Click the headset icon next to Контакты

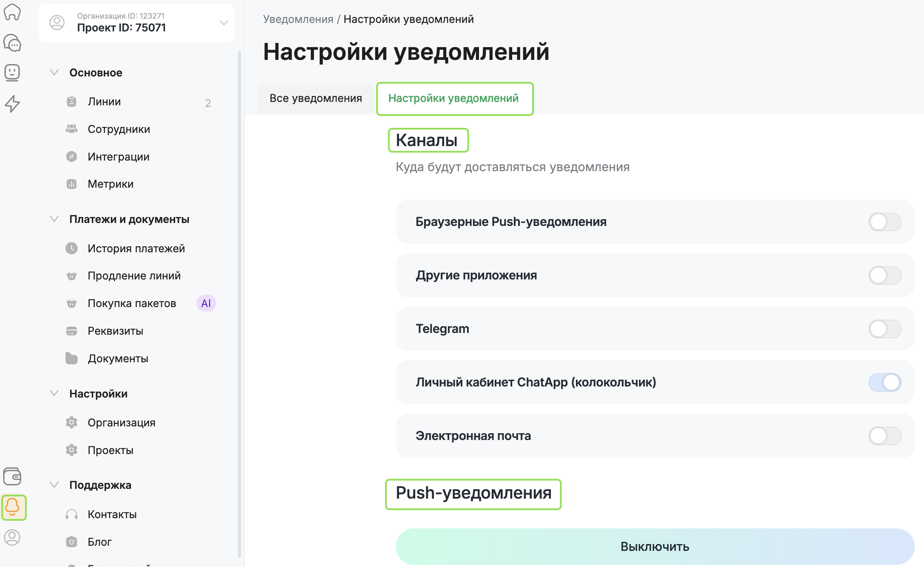71,514
